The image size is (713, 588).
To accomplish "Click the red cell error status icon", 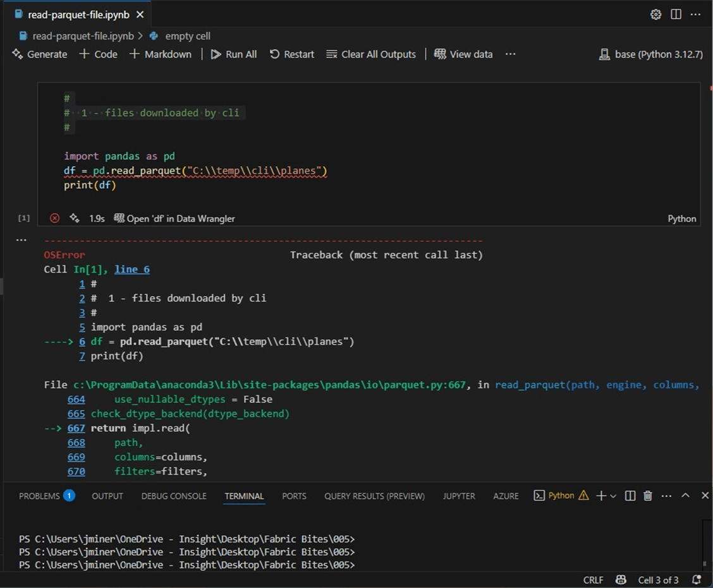I will [55, 218].
